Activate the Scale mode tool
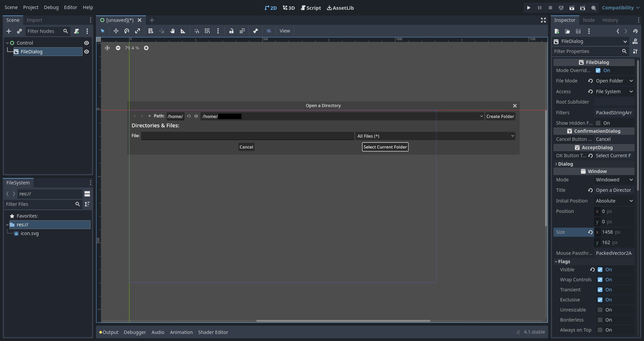 coord(138,31)
